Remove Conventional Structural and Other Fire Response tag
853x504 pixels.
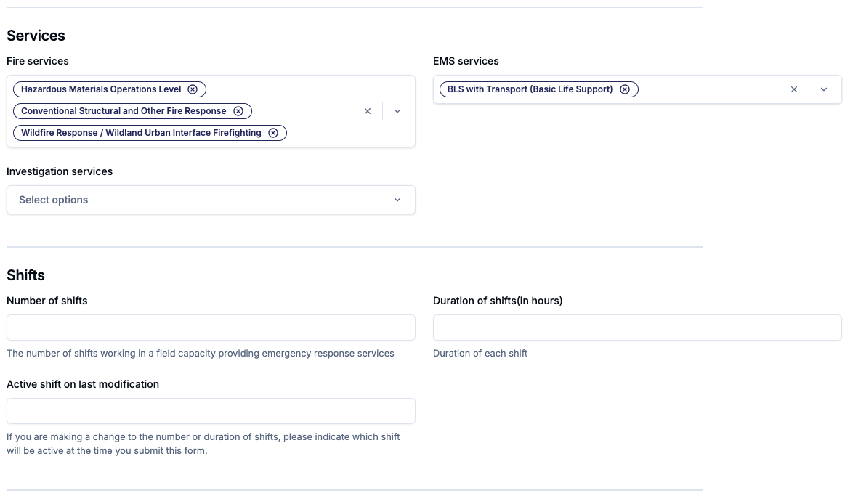[238, 111]
